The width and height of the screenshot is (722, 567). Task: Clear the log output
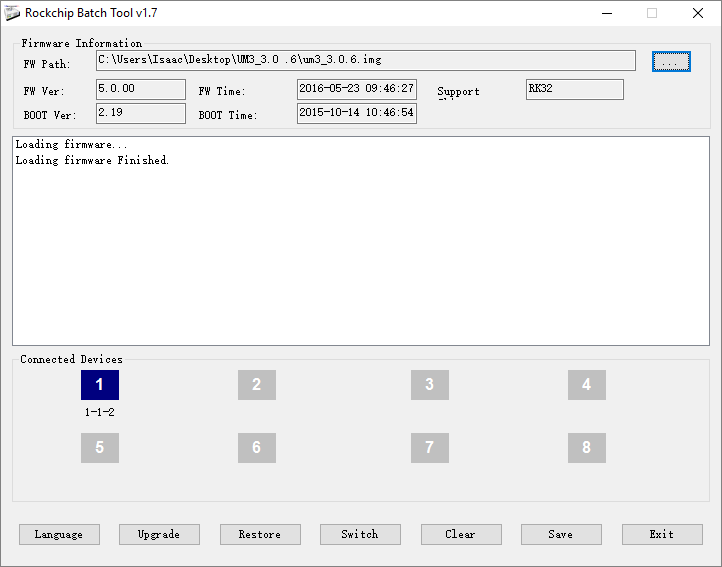pos(460,534)
